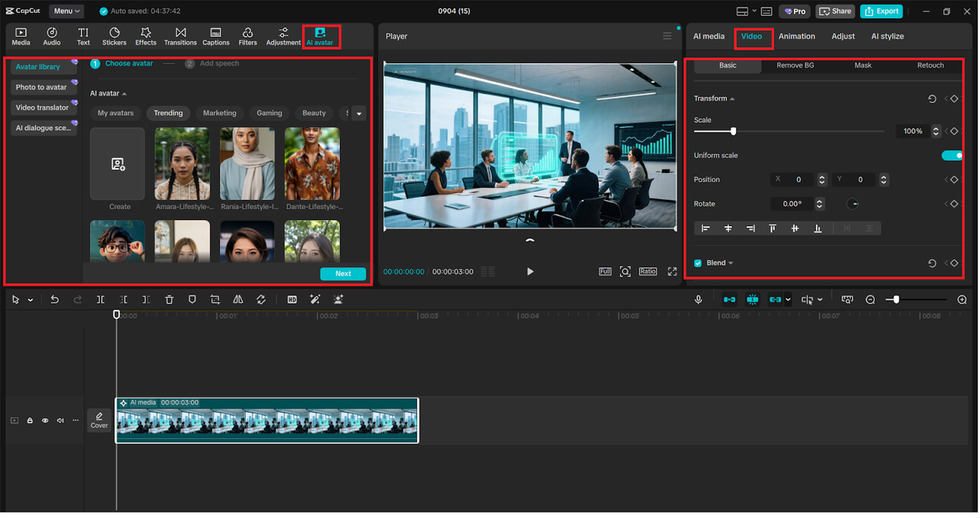
Task: Select the Remove BG sub-tab
Action: click(795, 65)
